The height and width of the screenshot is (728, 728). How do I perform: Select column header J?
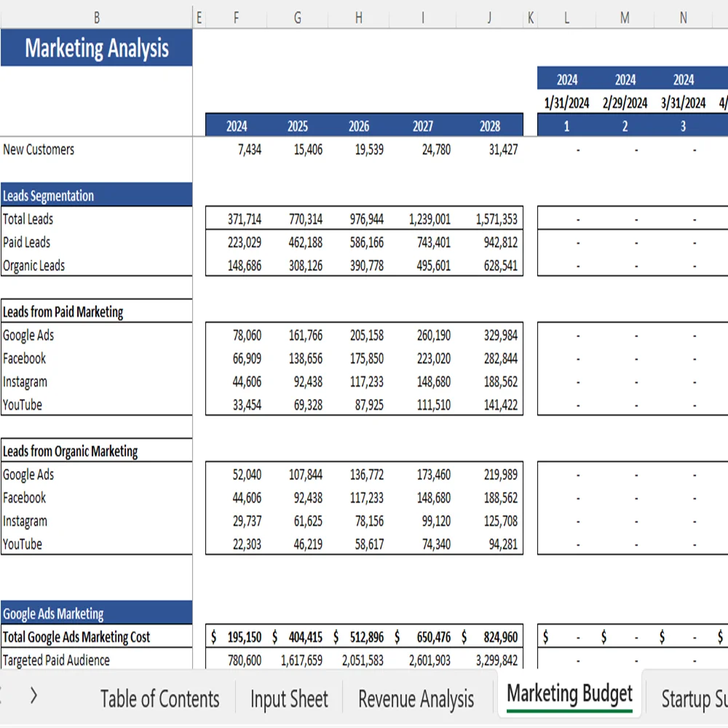click(489, 17)
